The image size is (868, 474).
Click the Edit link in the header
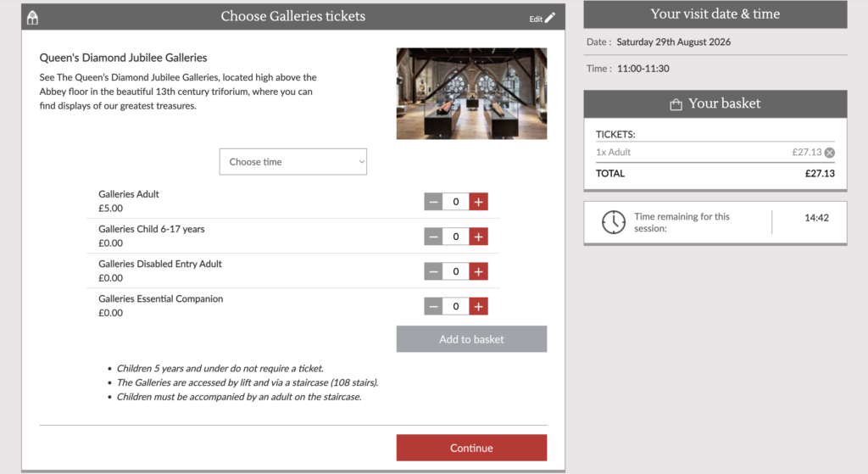coord(536,19)
